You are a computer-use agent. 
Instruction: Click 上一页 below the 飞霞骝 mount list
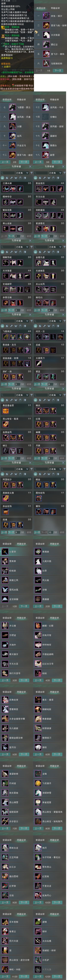tap(5, 162)
